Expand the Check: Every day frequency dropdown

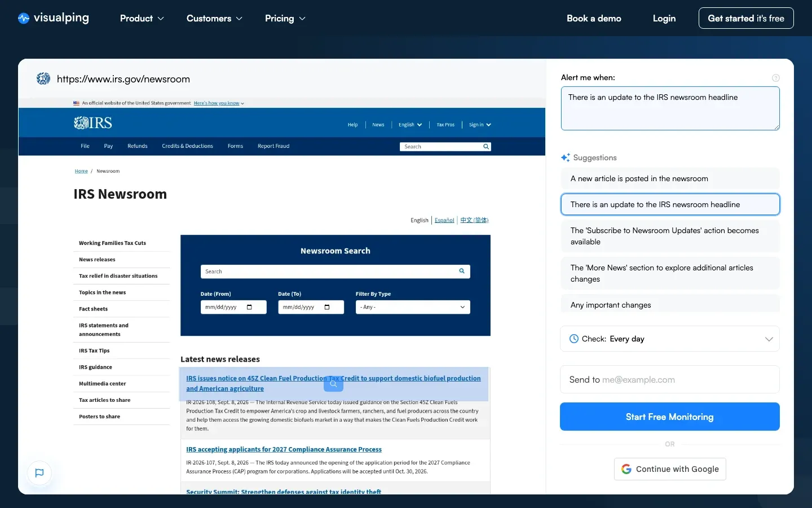point(670,339)
